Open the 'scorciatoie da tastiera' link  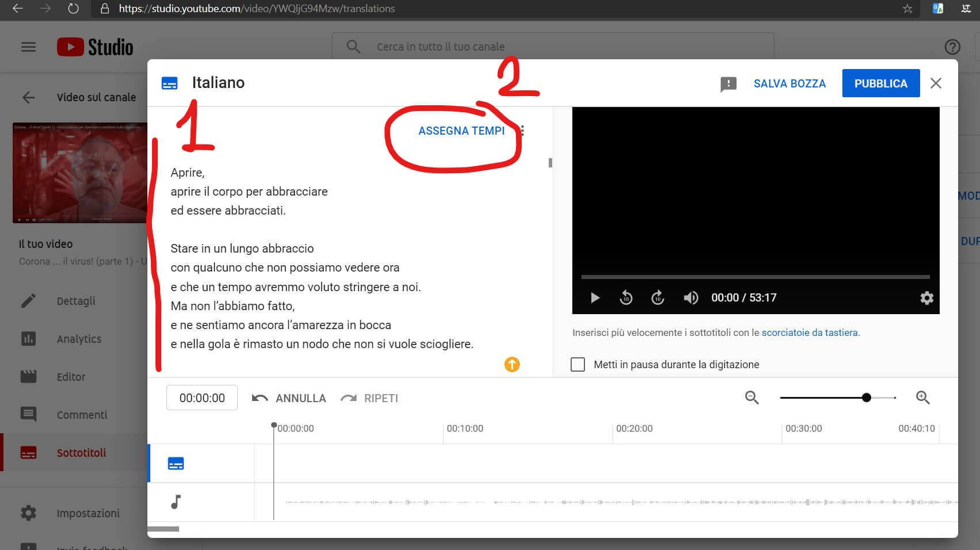tap(810, 333)
